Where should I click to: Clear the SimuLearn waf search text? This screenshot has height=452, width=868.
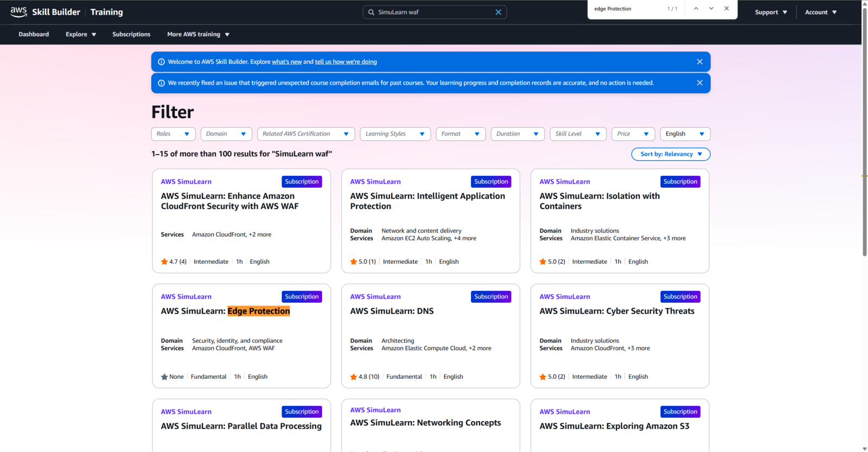(498, 12)
